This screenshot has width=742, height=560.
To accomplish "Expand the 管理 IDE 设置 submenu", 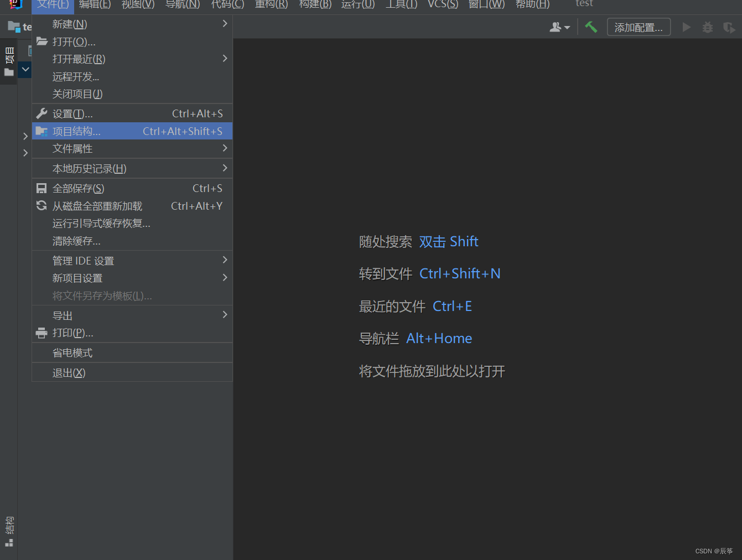I will [132, 261].
